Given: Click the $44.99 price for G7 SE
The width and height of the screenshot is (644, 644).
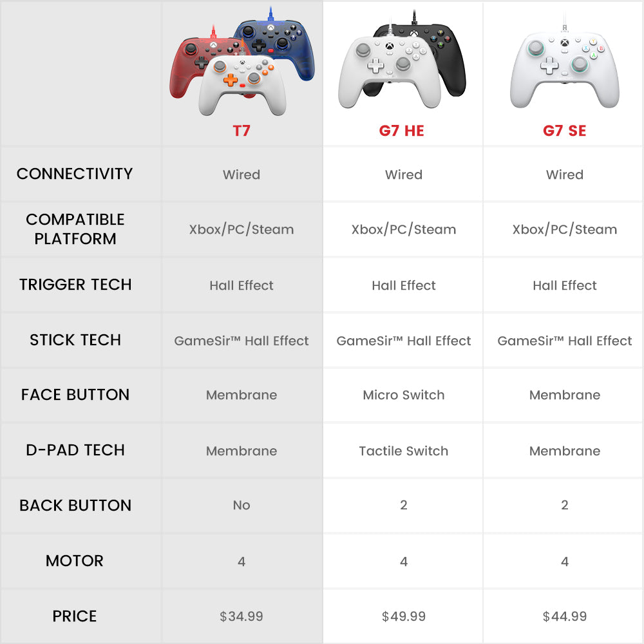Looking at the screenshot, I should [565, 616].
